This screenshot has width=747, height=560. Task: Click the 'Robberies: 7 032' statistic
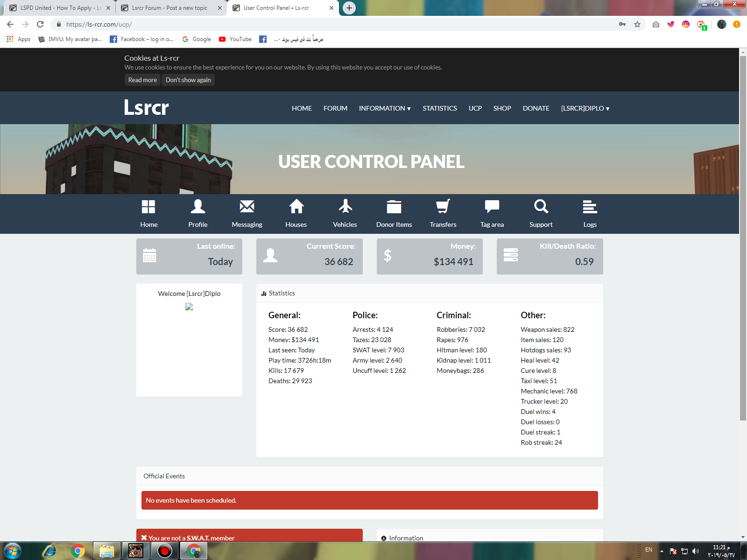coord(461,329)
